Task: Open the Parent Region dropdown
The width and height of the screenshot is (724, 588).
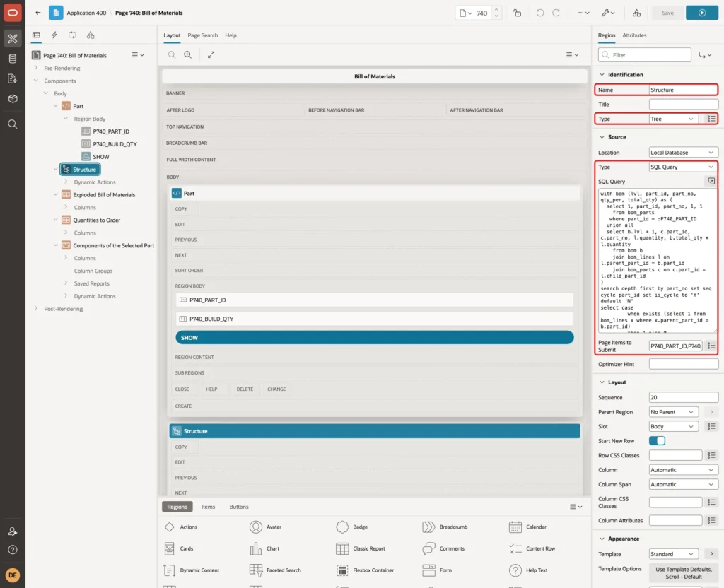Action: point(673,412)
